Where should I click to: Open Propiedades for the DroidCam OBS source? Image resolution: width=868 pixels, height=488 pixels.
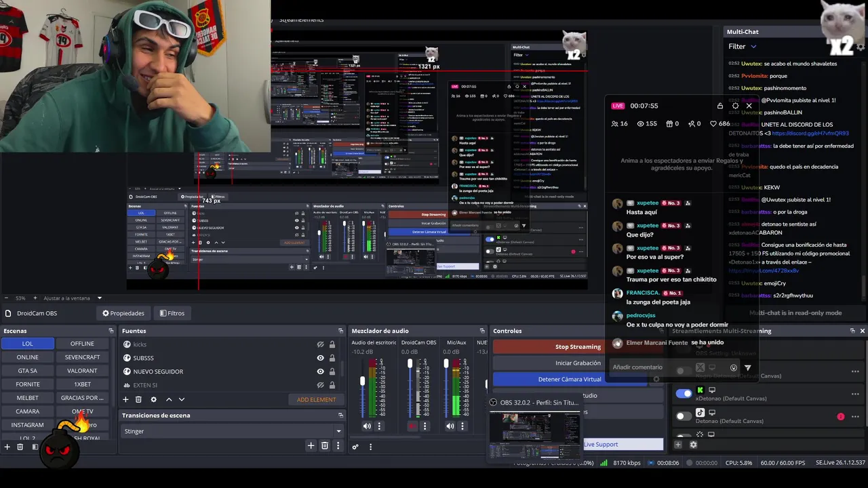pos(123,313)
